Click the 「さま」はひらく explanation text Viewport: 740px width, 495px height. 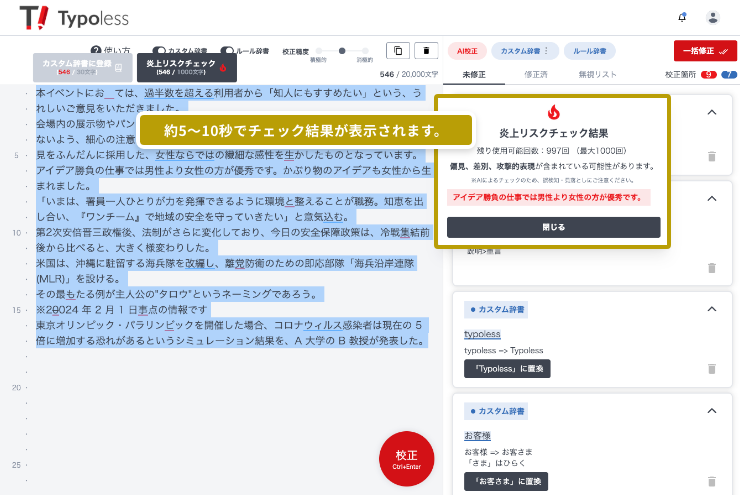coord(495,463)
